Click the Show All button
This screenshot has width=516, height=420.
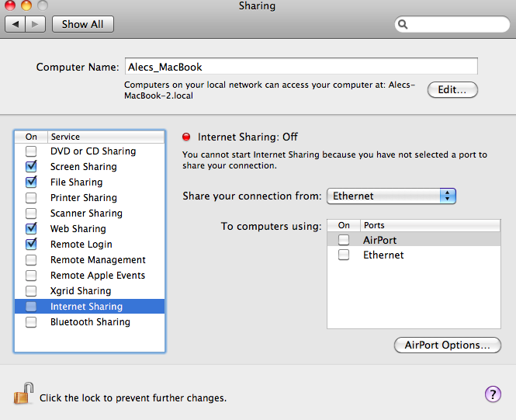pos(83,24)
